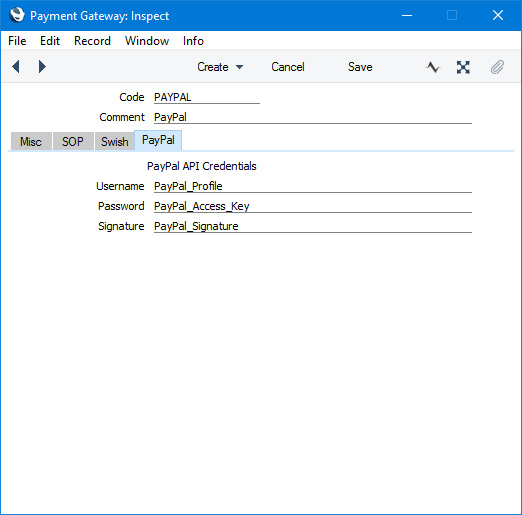
Task: Go to previous record arrow
Action: click(16, 67)
